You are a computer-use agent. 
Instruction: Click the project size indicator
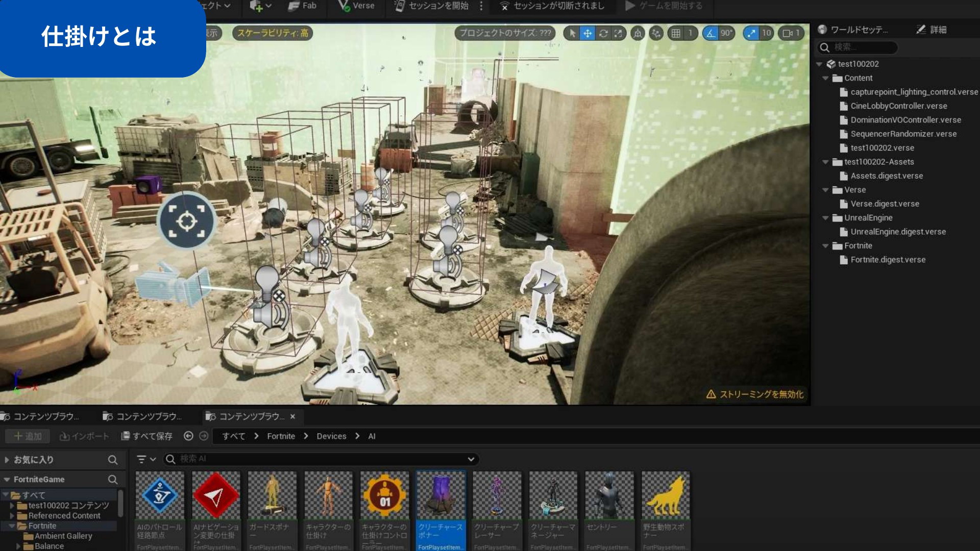click(505, 33)
